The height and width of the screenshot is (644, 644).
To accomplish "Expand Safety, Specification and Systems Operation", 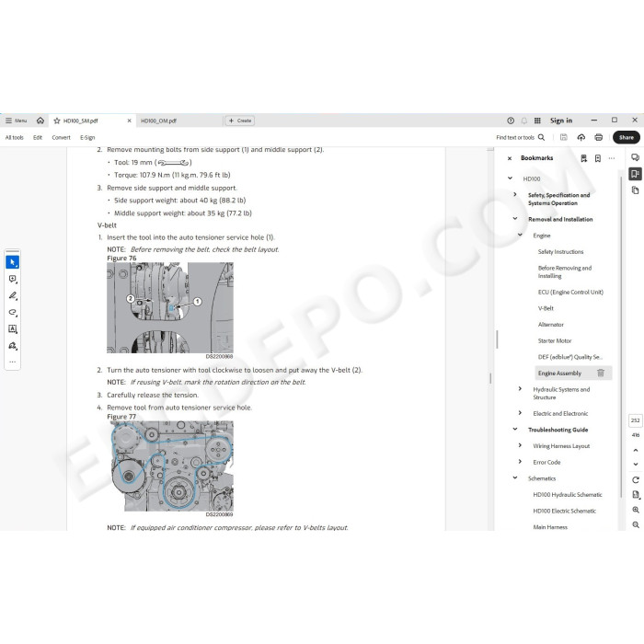I will pyautogui.click(x=515, y=194).
